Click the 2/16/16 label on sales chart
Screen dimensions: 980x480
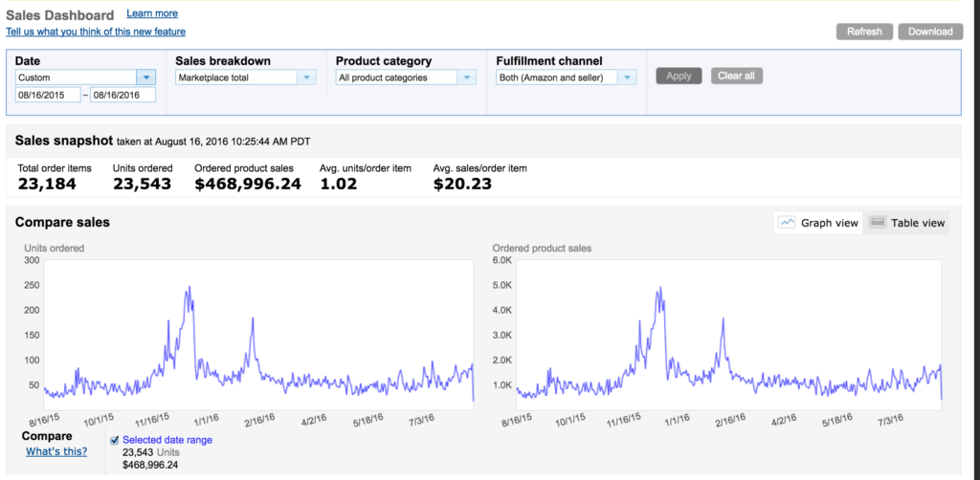pyautogui.click(x=730, y=420)
